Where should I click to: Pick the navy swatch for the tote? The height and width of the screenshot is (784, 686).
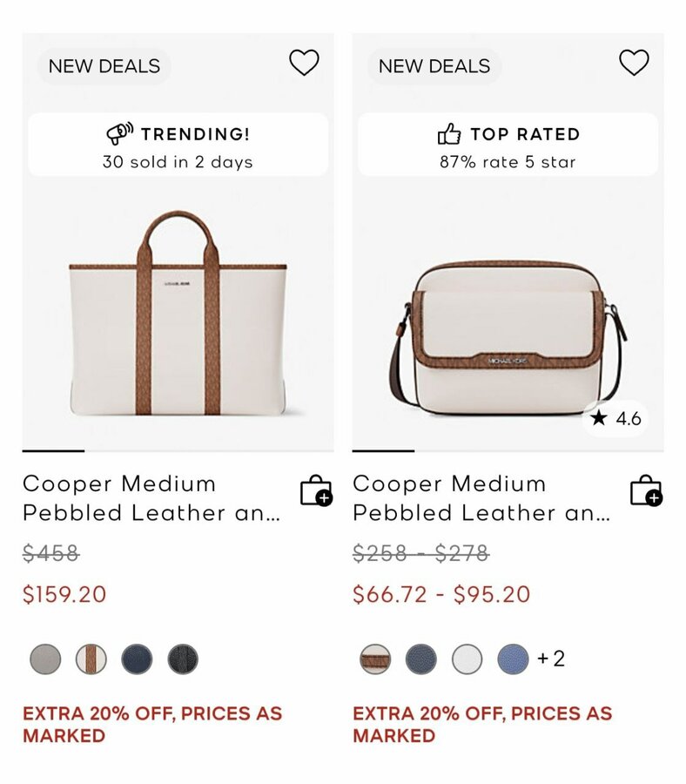coord(137,659)
